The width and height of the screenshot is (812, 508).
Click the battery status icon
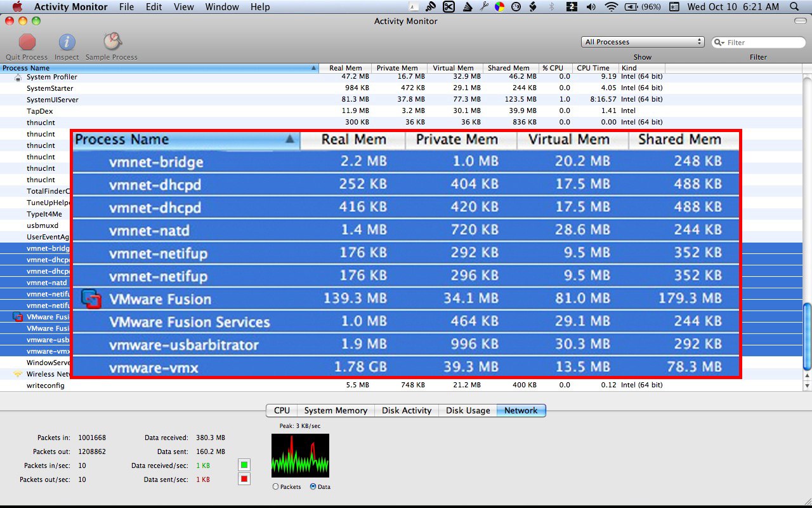click(x=631, y=7)
